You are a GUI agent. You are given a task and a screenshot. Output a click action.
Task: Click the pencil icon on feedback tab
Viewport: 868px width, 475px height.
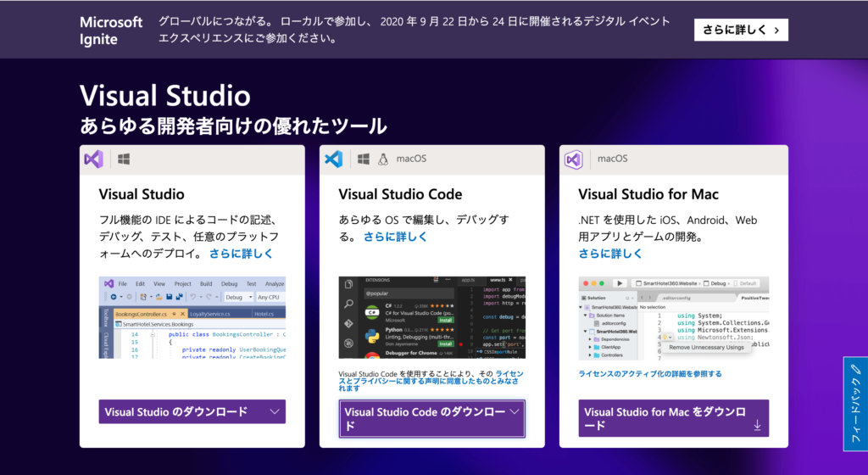(x=856, y=369)
